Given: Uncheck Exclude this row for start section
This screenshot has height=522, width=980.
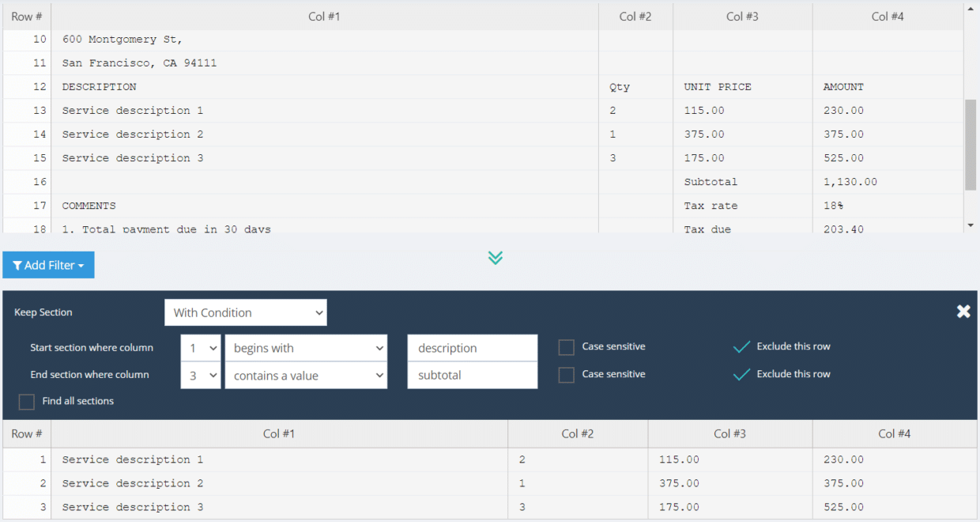Looking at the screenshot, I should pyautogui.click(x=741, y=347).
